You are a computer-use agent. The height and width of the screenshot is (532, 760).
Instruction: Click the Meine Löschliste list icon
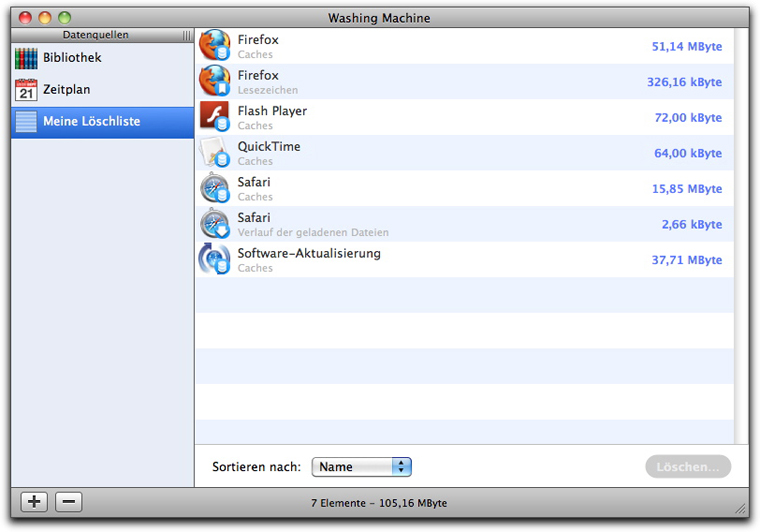pos(26,122)
